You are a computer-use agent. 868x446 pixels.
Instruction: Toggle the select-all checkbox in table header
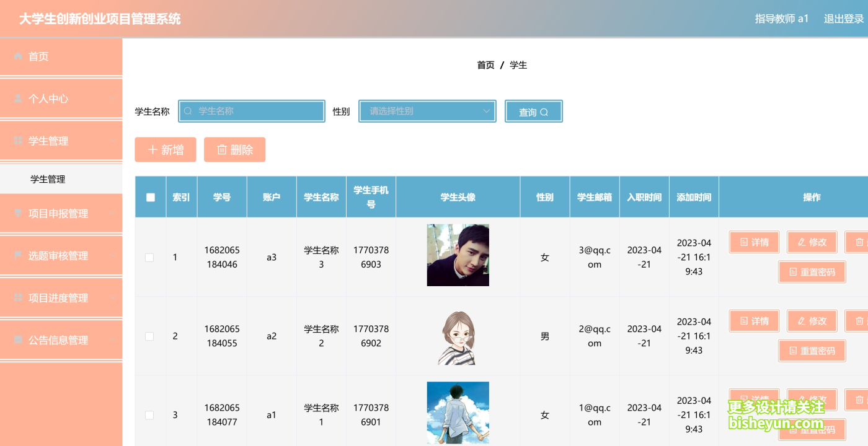pos(151,198)
